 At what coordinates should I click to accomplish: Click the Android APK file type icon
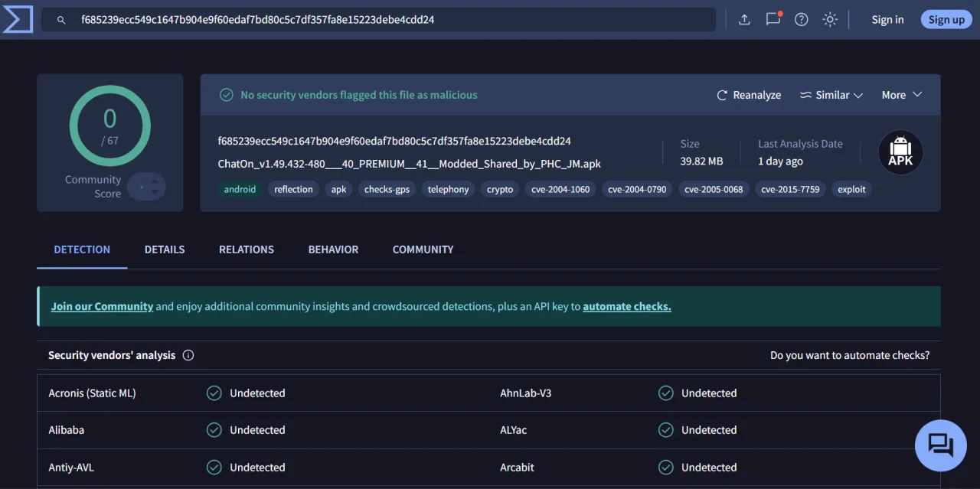tap(900, 152)
